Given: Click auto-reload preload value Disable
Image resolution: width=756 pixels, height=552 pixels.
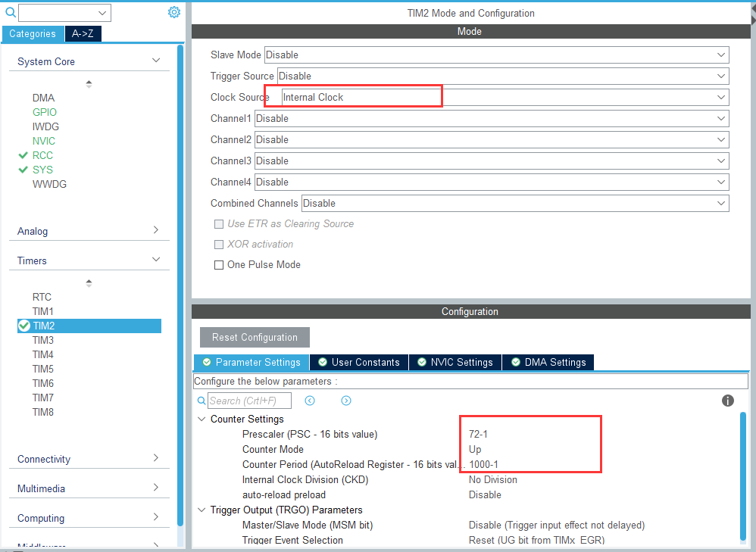Looking at the screenshot, I should click(485, 495).
